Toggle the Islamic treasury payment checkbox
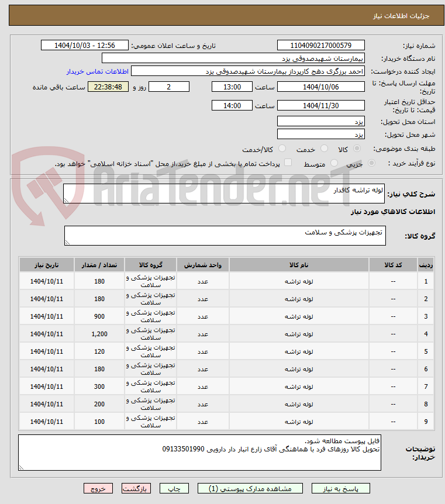Viewport: 445px width, 504px height. tap(288, 163)
